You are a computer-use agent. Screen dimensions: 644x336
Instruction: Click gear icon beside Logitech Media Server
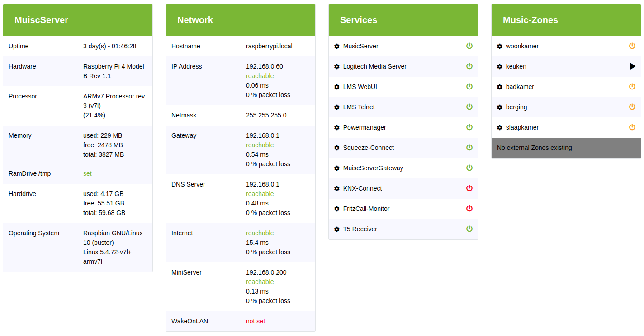click(337, 66)
